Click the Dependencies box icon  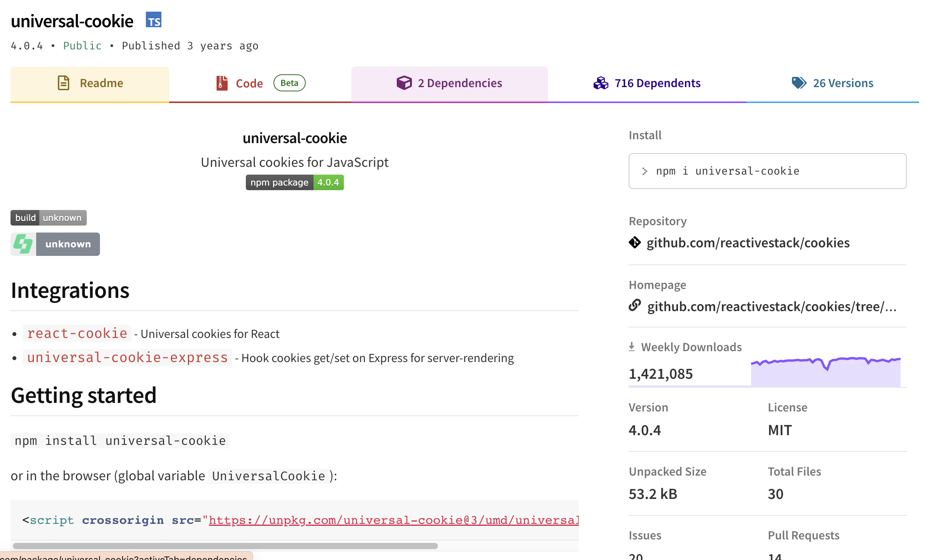tap(404, 83)
